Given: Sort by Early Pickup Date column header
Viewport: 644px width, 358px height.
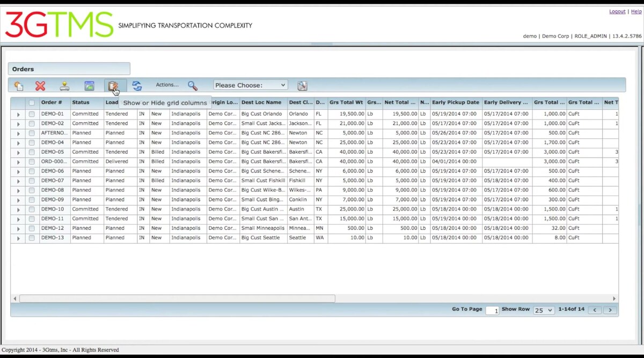Looking at the screenshot, I should (x=456, y=102).
